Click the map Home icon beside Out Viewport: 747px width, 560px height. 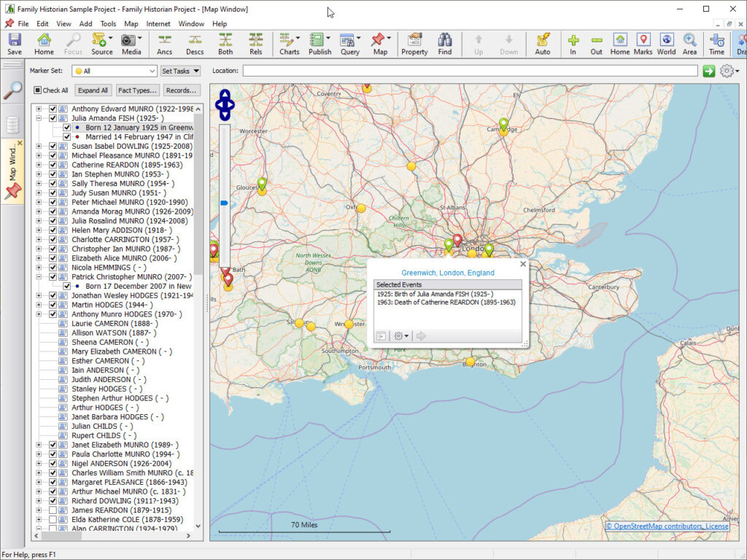620,44
